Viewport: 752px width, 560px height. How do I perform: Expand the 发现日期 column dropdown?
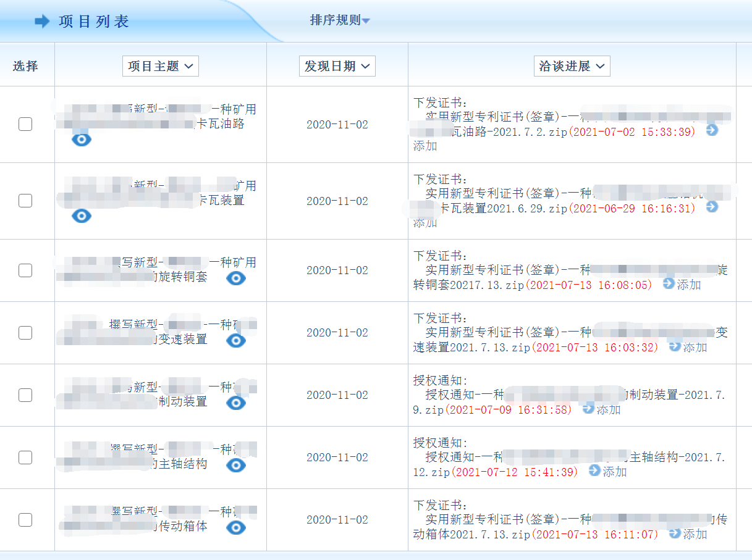(x=337, y=66)
